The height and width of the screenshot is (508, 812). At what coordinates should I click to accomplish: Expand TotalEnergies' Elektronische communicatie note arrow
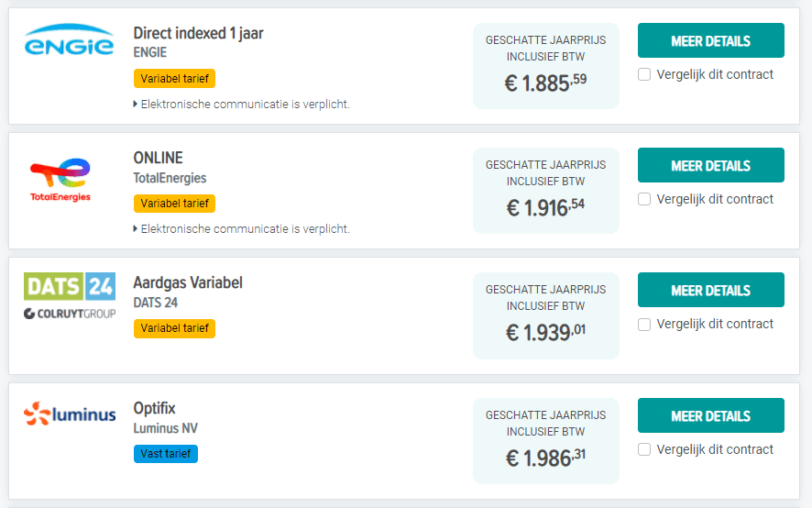135,228
